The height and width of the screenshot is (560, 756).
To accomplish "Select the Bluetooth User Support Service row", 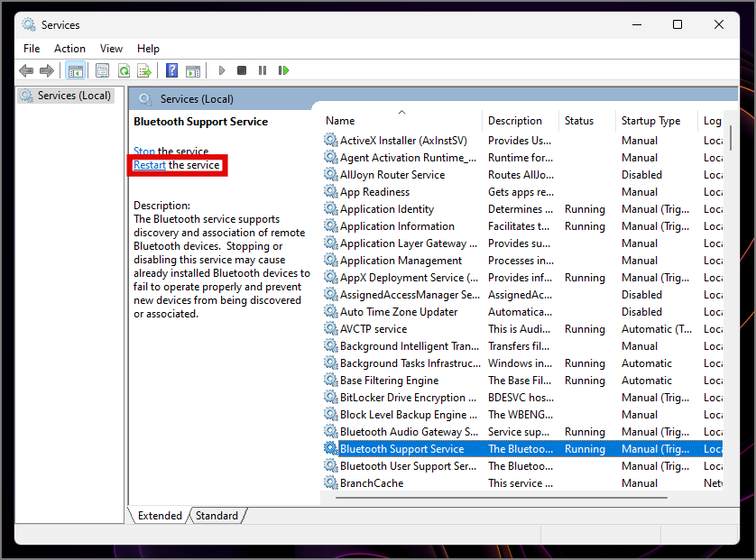I will point(522,466).
